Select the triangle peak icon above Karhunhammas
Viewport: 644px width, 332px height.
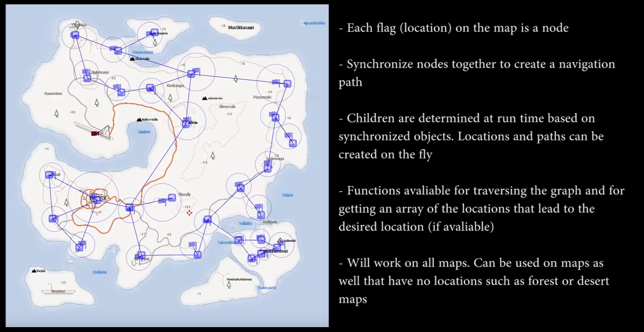click(x=280, y=240)
